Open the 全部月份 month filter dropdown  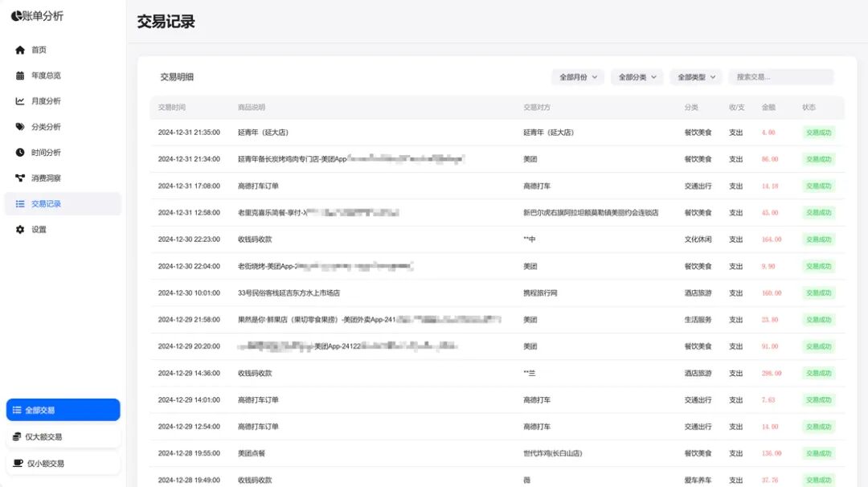(x=578, y=77)
